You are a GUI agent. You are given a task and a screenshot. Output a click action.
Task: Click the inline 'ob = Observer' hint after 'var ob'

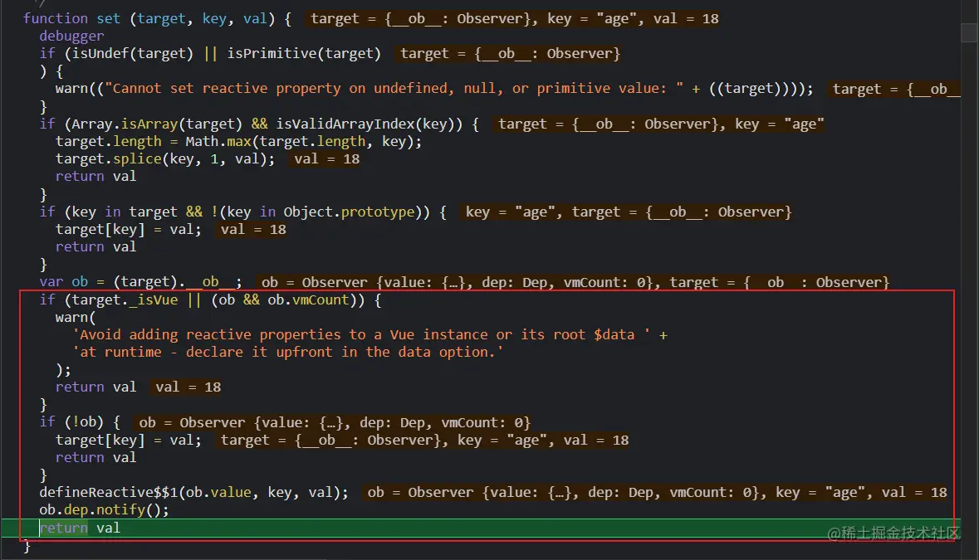575,282
